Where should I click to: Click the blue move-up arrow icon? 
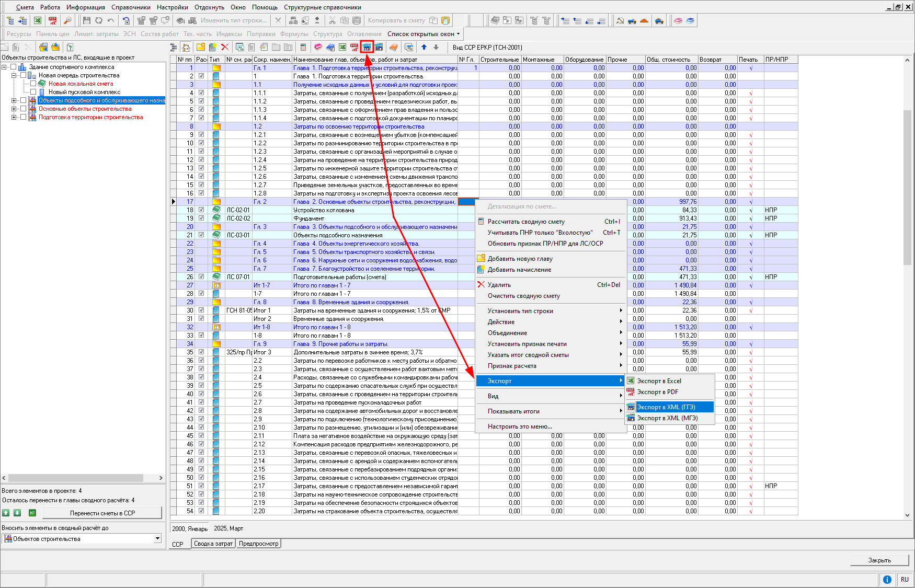424,47
